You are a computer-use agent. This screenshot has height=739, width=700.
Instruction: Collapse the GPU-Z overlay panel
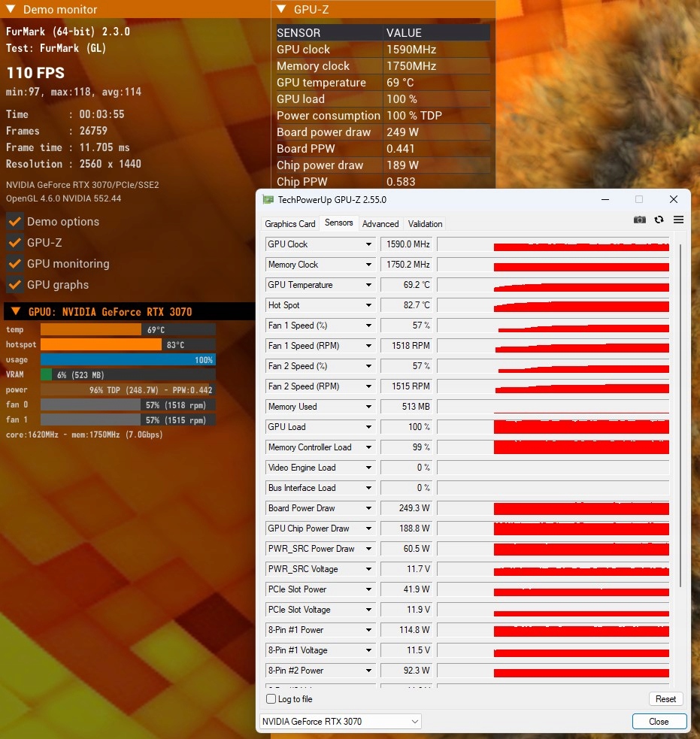281,9
